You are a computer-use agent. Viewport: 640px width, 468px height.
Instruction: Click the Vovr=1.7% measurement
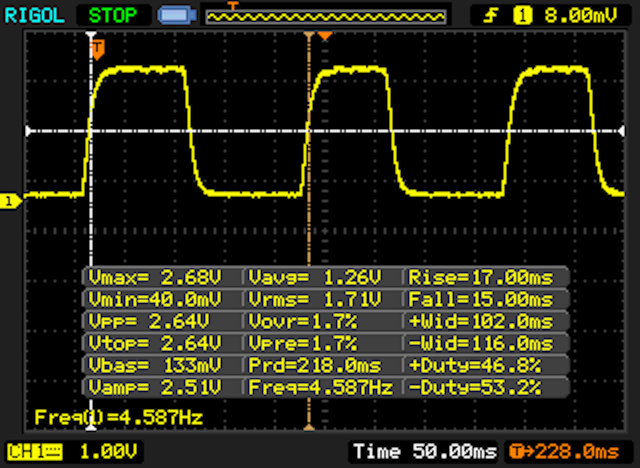click(x=303, y=321)
